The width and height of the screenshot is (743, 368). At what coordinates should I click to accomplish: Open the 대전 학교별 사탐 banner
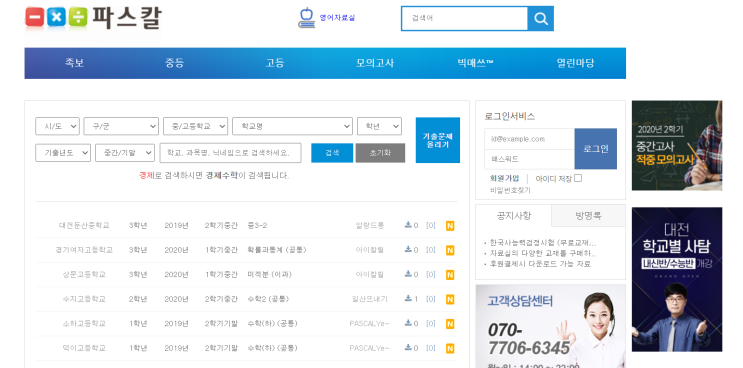click(x=677, y=279)
